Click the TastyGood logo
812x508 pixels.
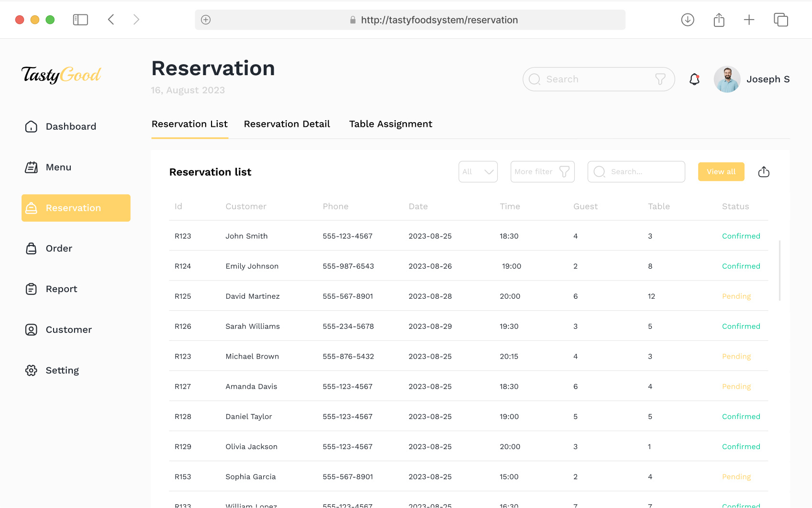(61, 74)
